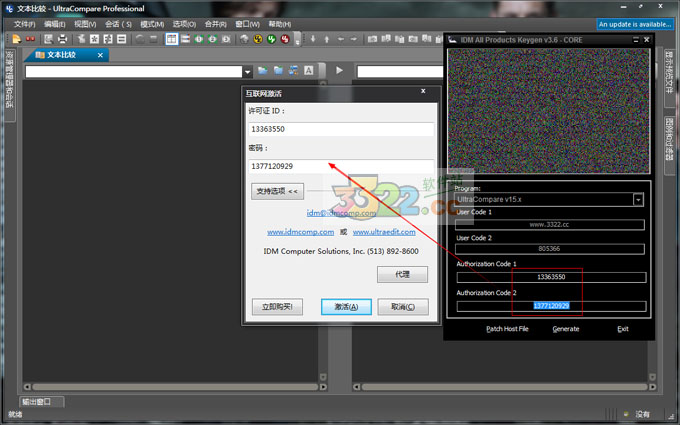Open the 编辑(E) menu

coord(55,24)
